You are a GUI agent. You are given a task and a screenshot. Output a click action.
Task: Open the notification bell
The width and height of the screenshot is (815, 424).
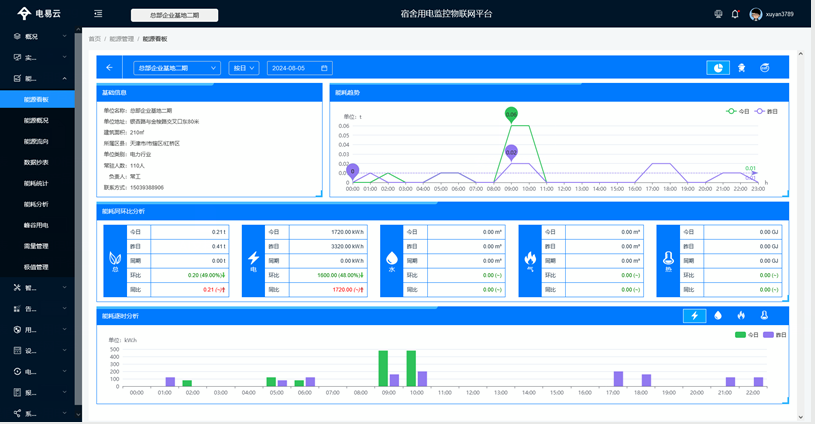(x=735, y=14)
